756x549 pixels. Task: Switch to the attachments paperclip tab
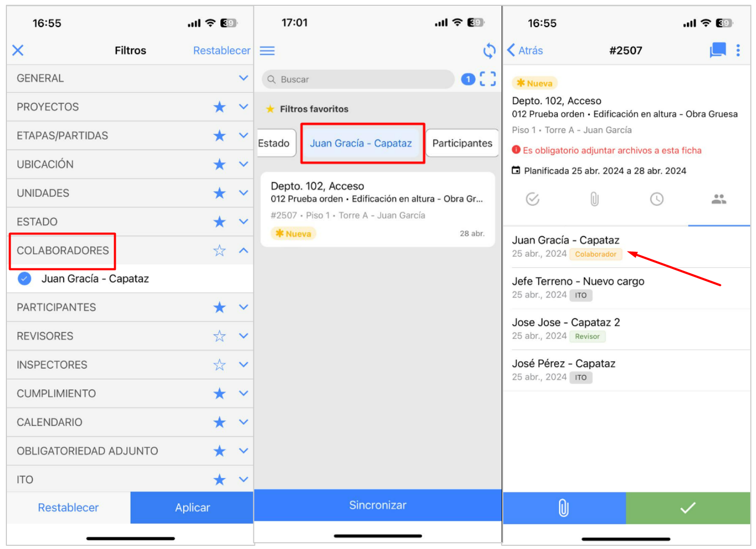click(595, 199)
